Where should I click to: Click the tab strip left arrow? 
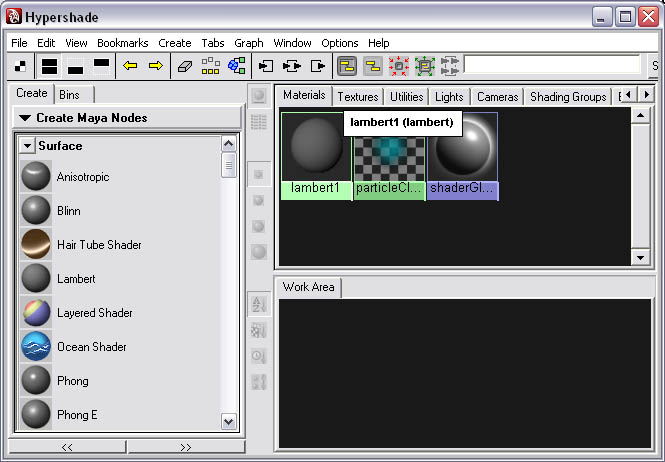(x=628, y=95)
